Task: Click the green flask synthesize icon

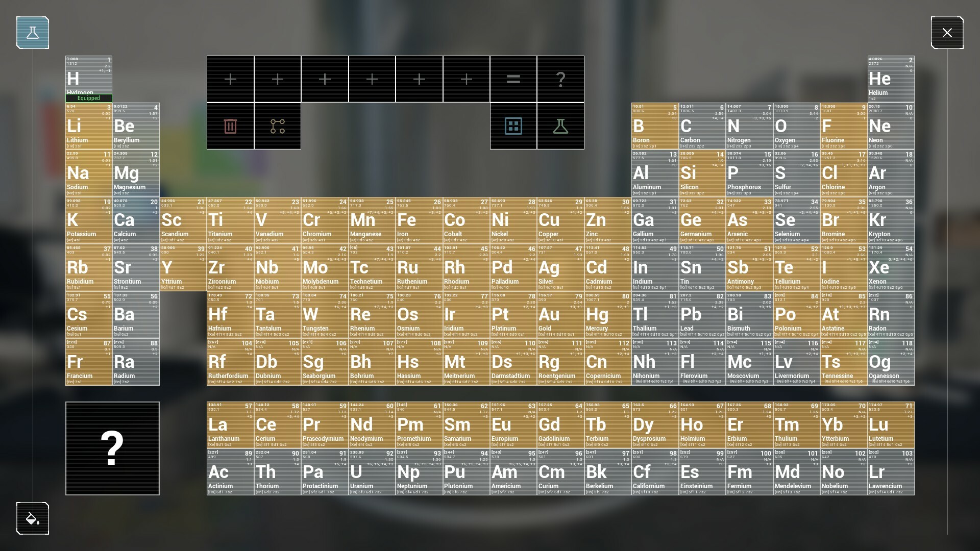Action: point(560,126)
